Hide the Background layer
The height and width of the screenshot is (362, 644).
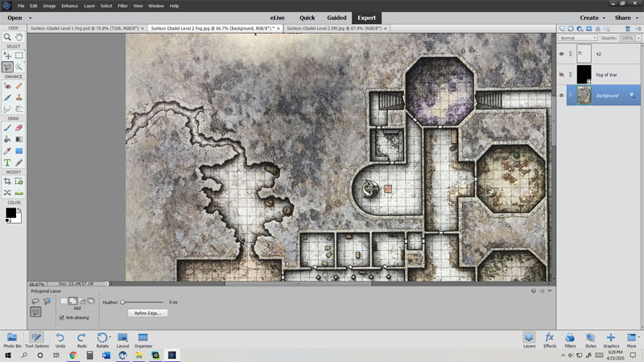561,95
